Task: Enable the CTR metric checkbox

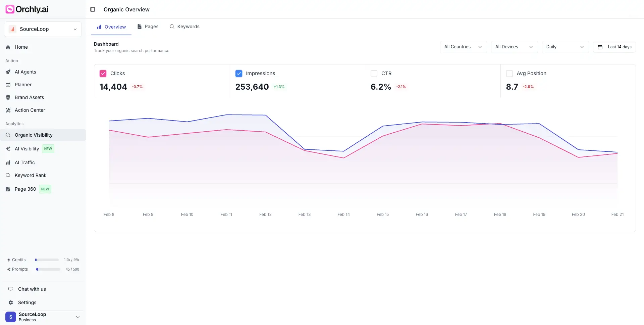Action: pyautogui.click(x=374, y=73)
